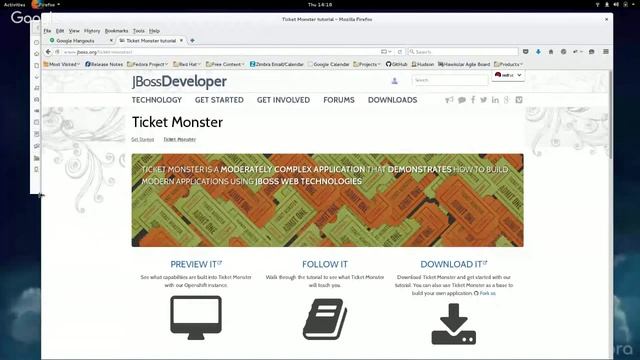Click the JBoss Developer logo
Viewport: 640px width, 360px height.
coord(179,82)
